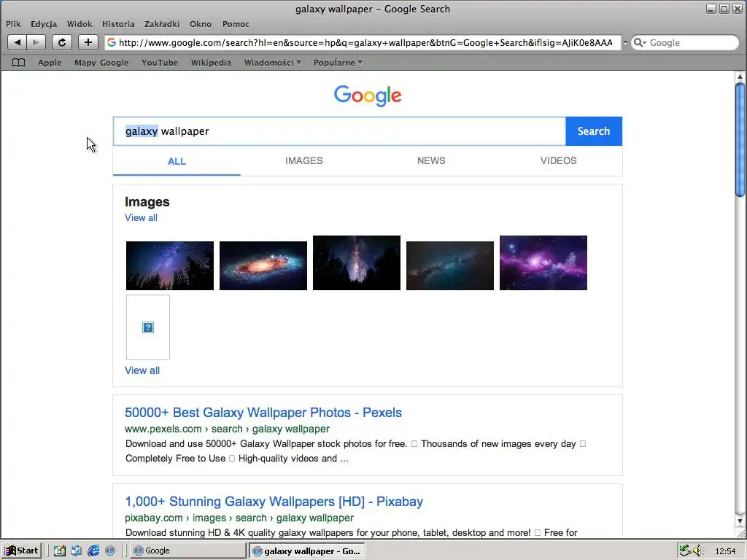Click the Google logo on the page
Viewport: 747px width, 560px height.
(368, 96)
